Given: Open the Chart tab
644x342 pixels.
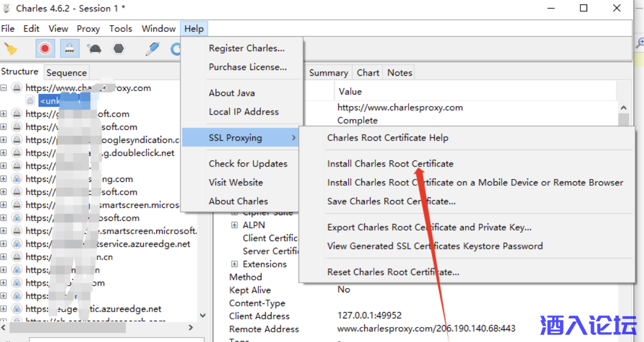Looking at the screenshot, I should (368, 73).
